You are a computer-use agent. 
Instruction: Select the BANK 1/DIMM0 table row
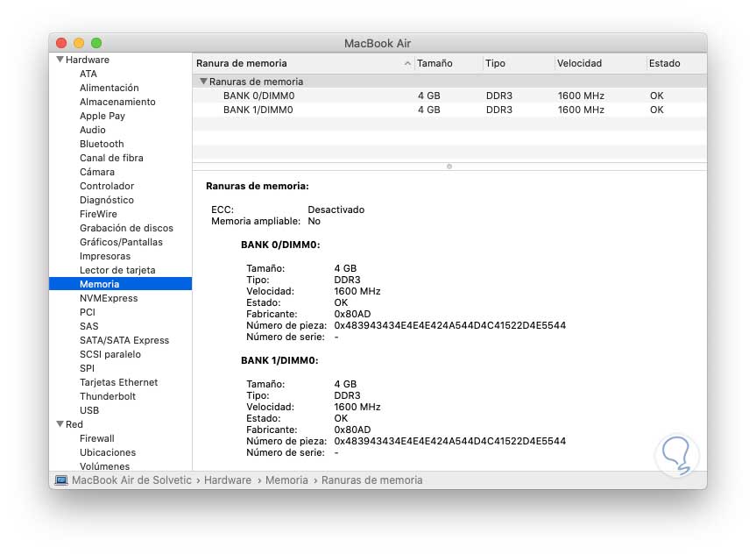click(x=449, y=110)
